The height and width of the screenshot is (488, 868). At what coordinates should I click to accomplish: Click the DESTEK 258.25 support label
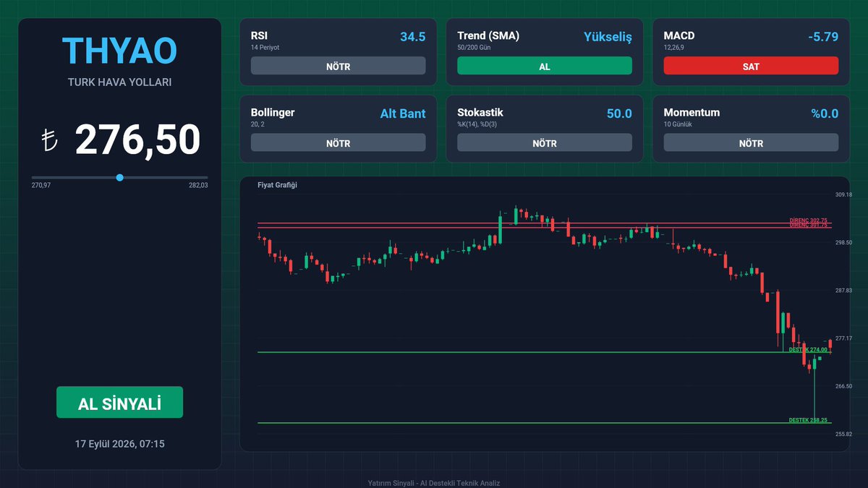(808, 420)
